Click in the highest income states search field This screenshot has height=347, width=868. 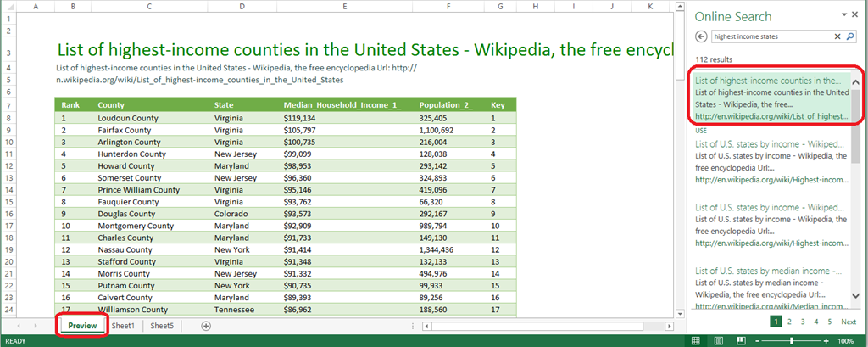(x=771, y=36)
